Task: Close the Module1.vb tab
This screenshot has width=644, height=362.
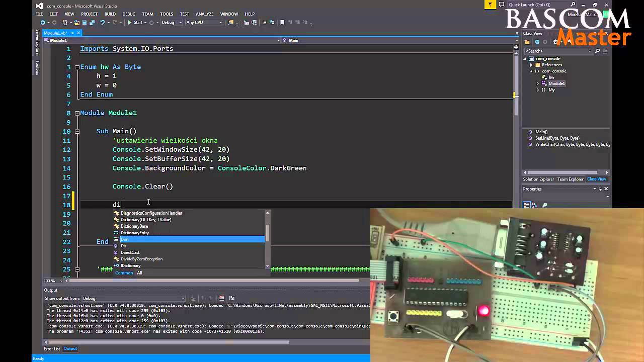Action: coord(78,33)
